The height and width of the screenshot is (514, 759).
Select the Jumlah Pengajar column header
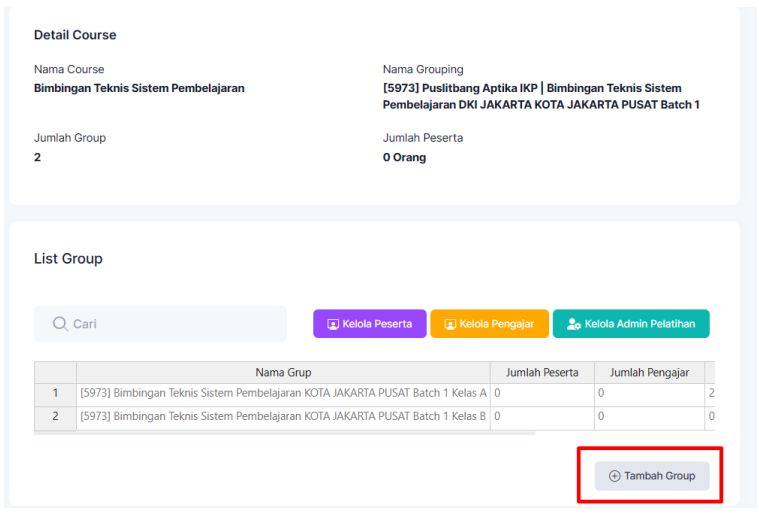[x=648, y=373]
